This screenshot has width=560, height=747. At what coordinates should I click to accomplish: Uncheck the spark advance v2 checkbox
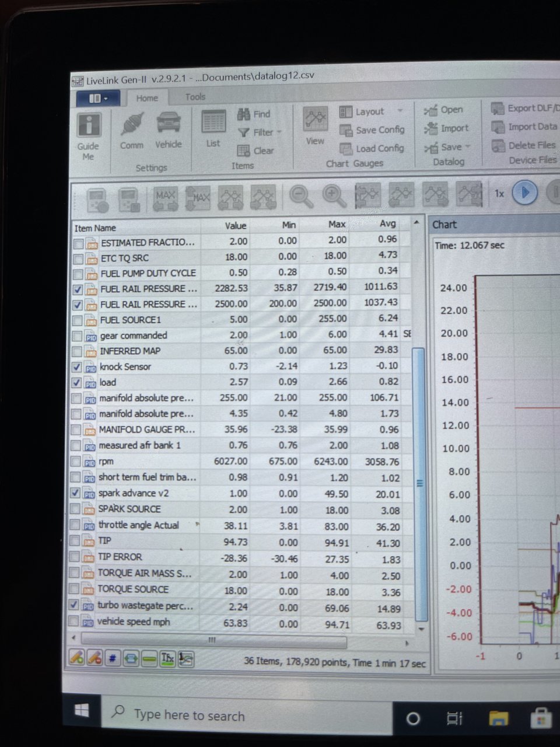click(x=75, y=493)
